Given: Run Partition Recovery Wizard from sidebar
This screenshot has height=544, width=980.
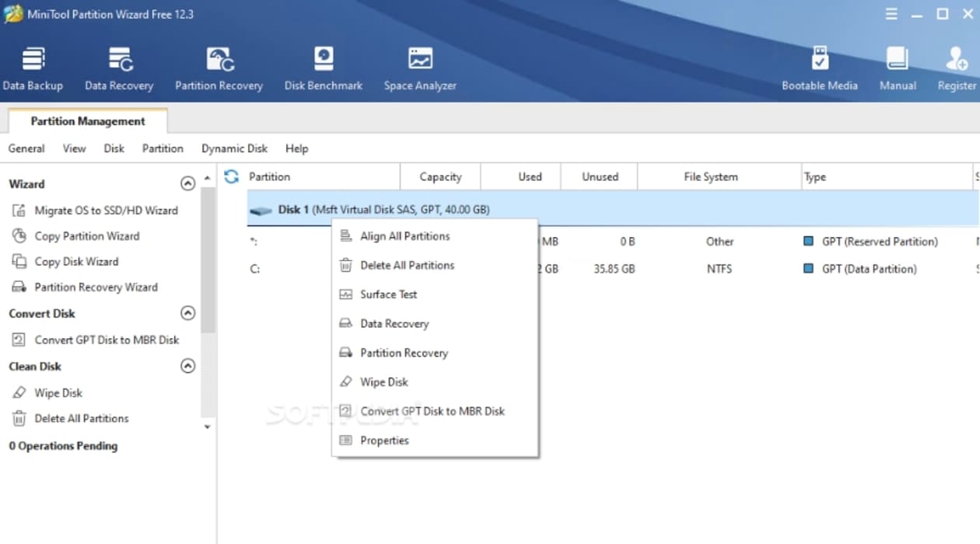Looking at the screenshot, I should [96, 288].
